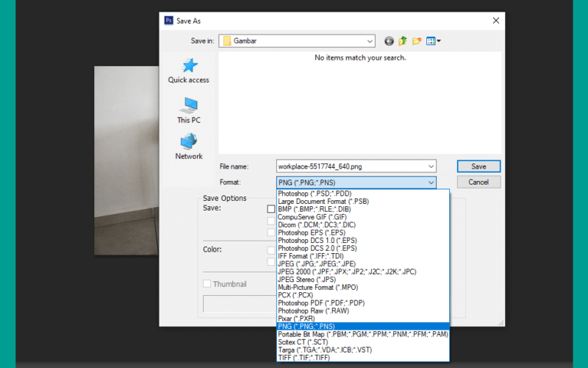Viewport: 588px width, 368px height.
Task: Choose Photoshop DCS 2.0 format
Action: [x=362, y=248]
